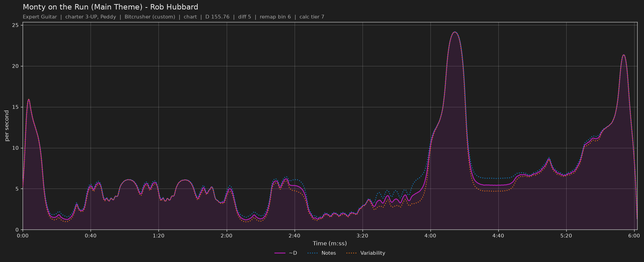The height and width of the screenshot is (262, 644).
Task: Click the y-axis tick label "15"
Action: [x=16, y=107]
